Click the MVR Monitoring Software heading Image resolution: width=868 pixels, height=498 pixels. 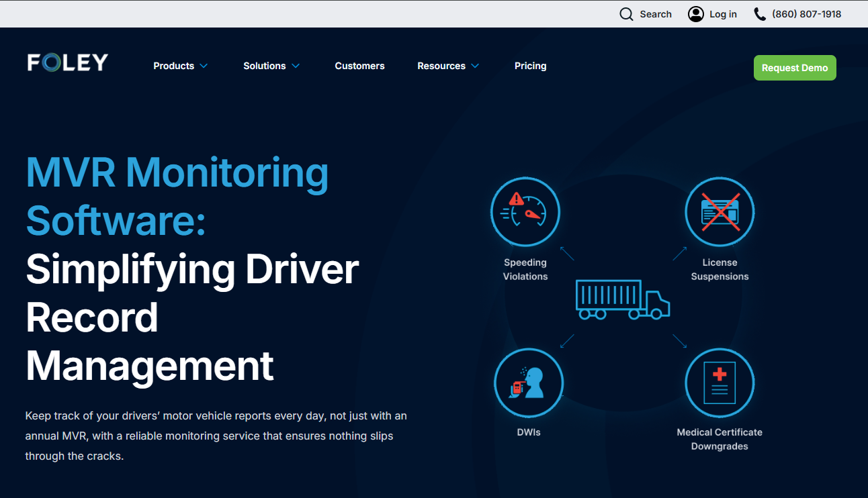[177, 197]
